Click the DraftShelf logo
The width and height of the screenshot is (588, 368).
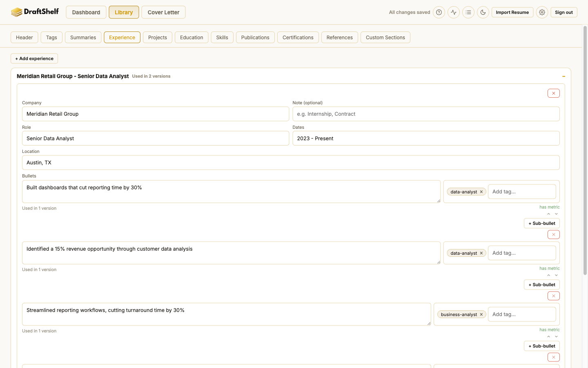[35, 12]
